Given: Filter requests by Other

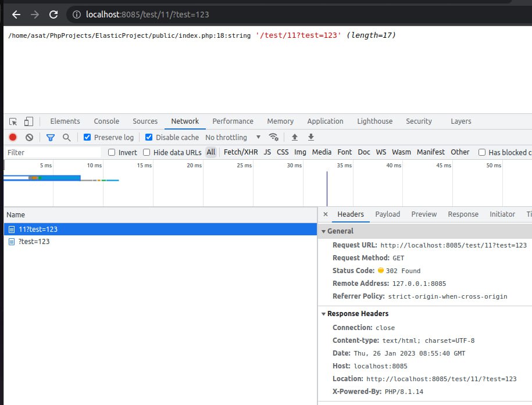Looking at the screenshot, I should (460, 152).
